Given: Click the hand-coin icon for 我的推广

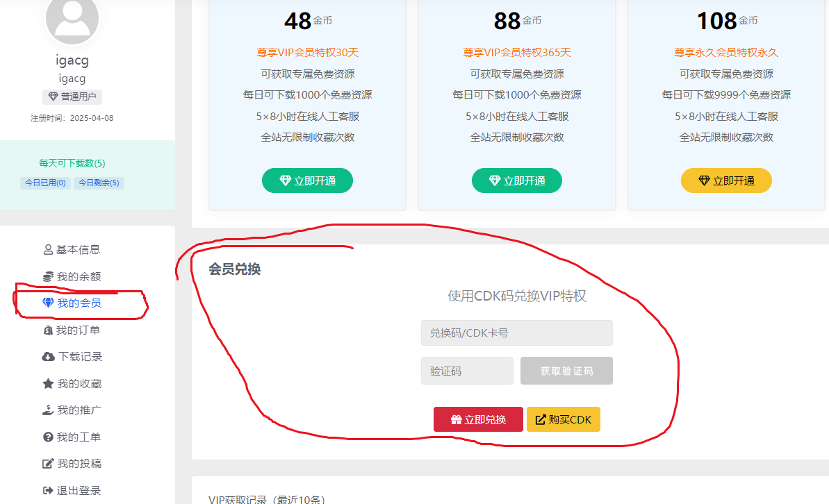Looking at the screenshot, I should pos(48,410).
